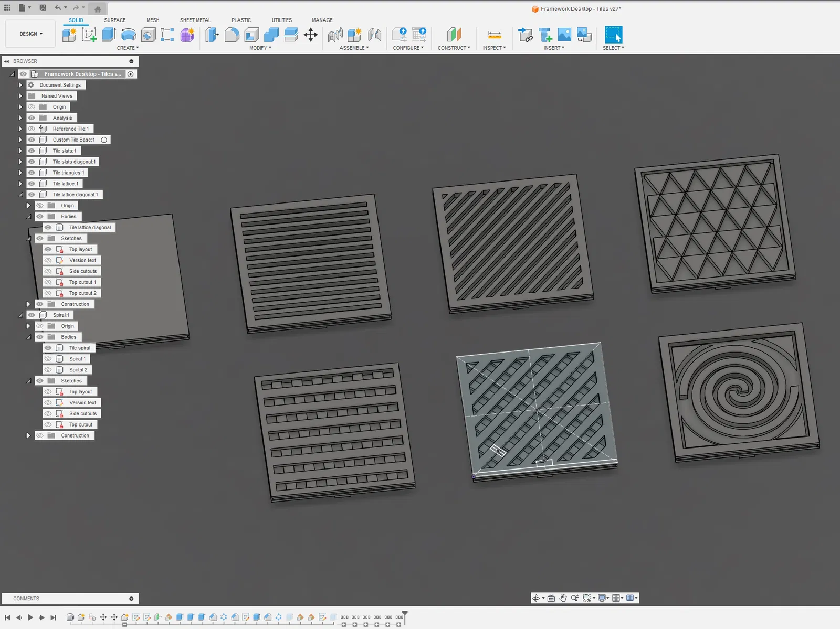Image resolution: width=840 pixels, height=629 pixels.
Task: Select the Move/Copy tool
Action: (x=311, y=35)
